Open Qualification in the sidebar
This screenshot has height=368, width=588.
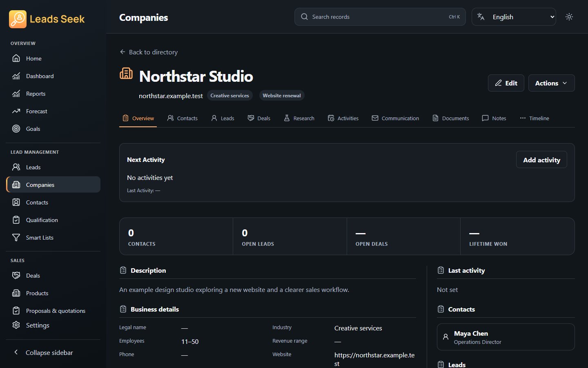click(53, 220)
